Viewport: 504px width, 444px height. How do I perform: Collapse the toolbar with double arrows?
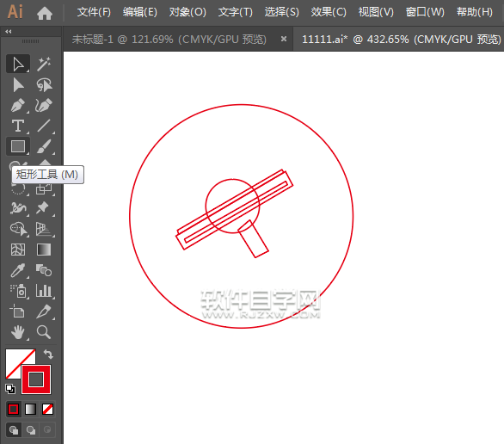pos(9,31)
